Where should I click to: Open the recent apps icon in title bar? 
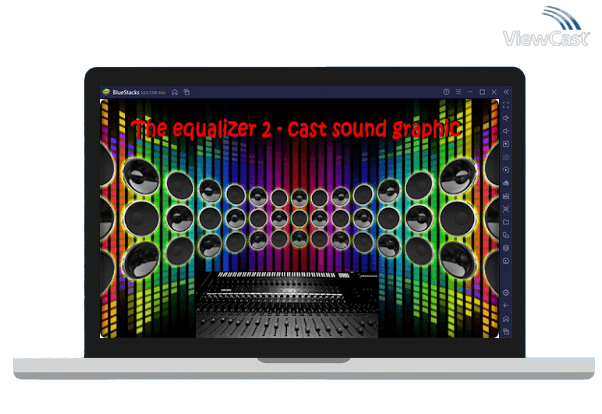tap(187, 92)
